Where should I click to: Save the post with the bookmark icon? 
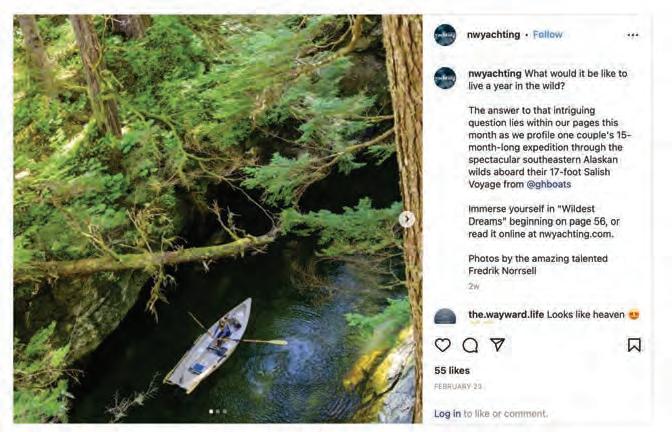(x=634, y=345)
